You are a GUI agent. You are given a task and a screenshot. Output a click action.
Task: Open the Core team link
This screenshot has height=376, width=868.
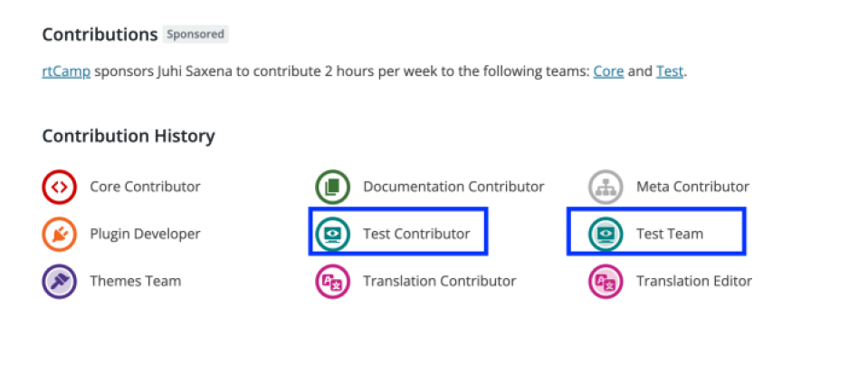point(608,72)
